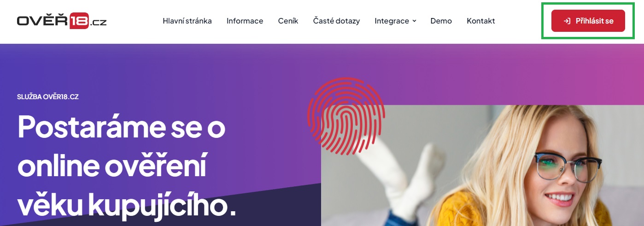Open the Informace page
The image size is (644, 226).
245,21
